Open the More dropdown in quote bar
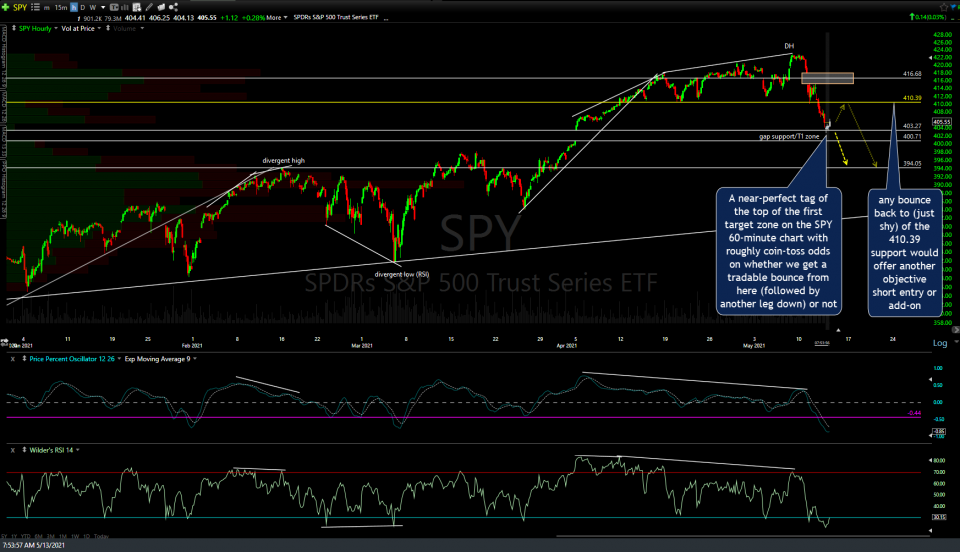Screen dimensions: 960x552 277,18
